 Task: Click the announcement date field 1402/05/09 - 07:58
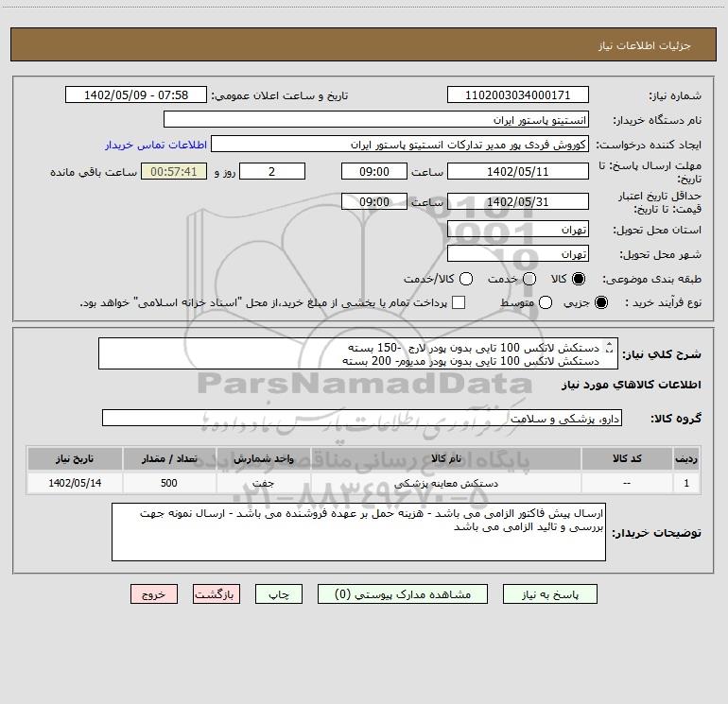coord(136,94)
